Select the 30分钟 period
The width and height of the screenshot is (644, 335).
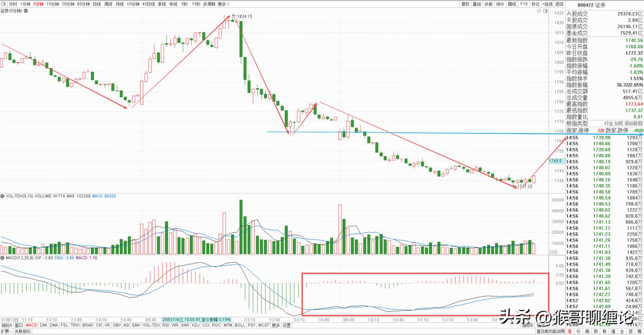(x=68, y=4)
